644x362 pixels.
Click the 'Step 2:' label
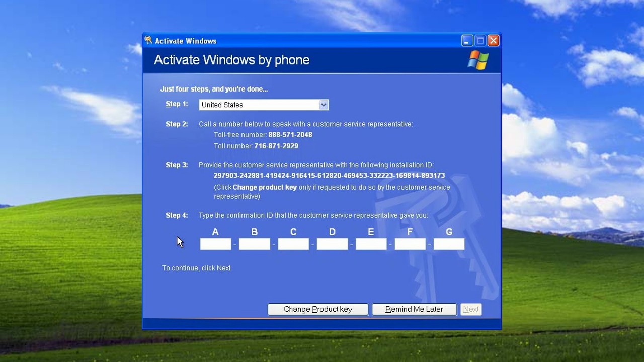(177, 124)
